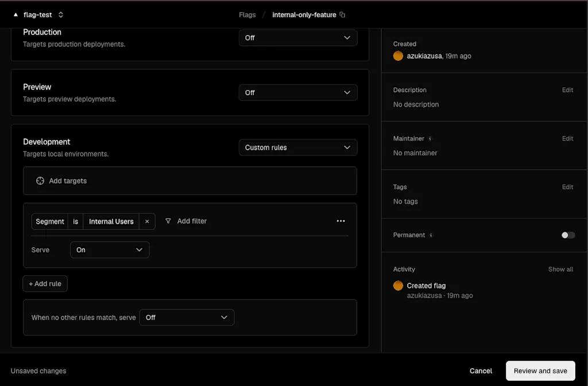Click the 'is' operator chip
This screenshot has width=588, height=386.
(x=75, y=221)
